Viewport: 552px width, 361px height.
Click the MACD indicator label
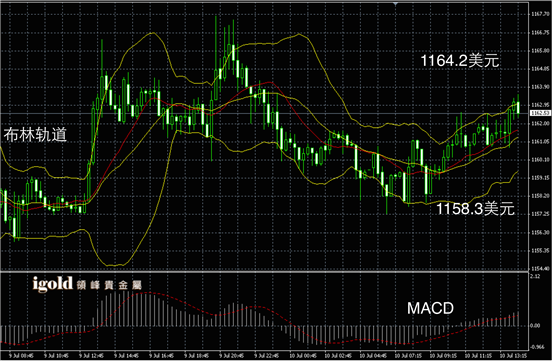click(430, 309)
